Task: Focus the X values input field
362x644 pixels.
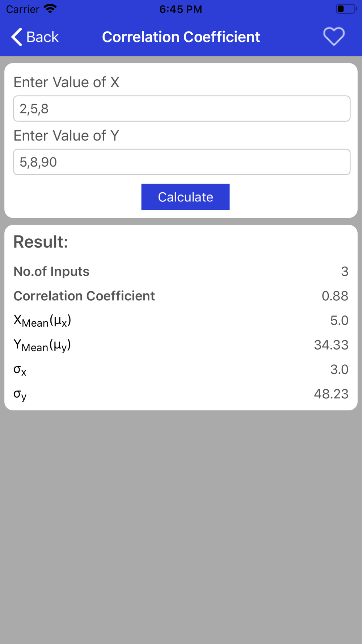Action: [182, 109]
